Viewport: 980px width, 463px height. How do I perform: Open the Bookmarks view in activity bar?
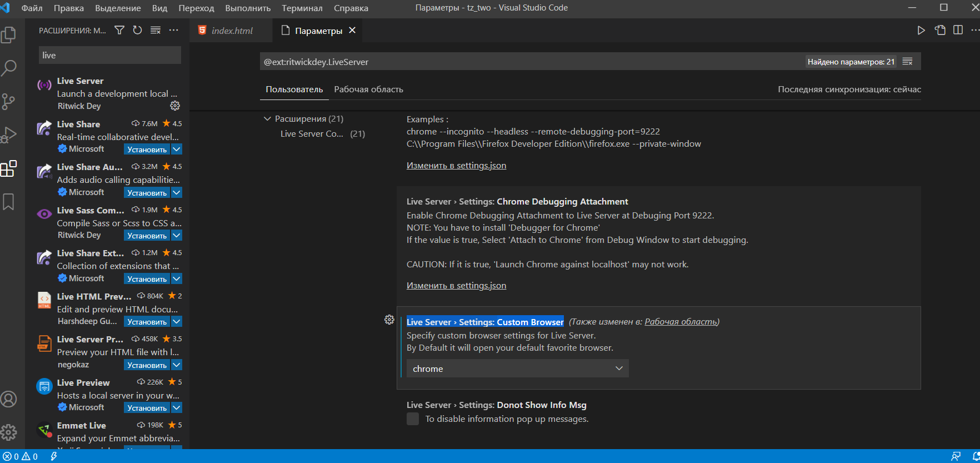pyautogui.click(x=9, y=202)
